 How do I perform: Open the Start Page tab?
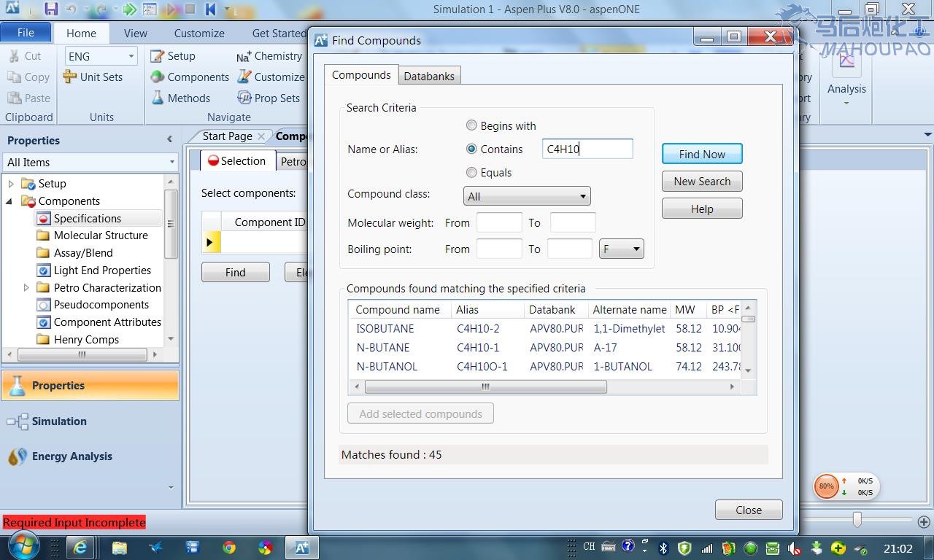[227, 136]
